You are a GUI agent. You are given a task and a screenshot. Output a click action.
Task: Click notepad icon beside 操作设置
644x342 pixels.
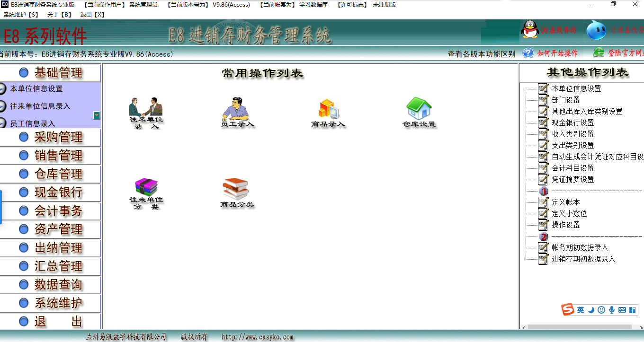(544, 225)
